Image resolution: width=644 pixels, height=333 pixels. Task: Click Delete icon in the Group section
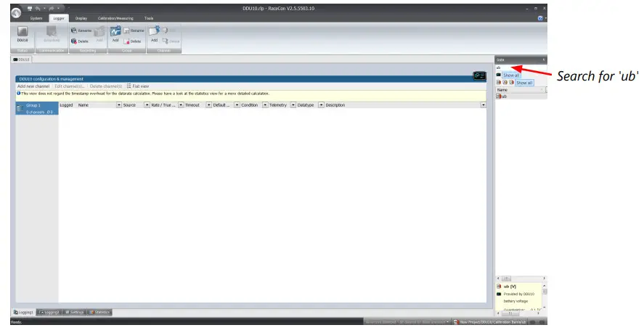tap(126, 41)
